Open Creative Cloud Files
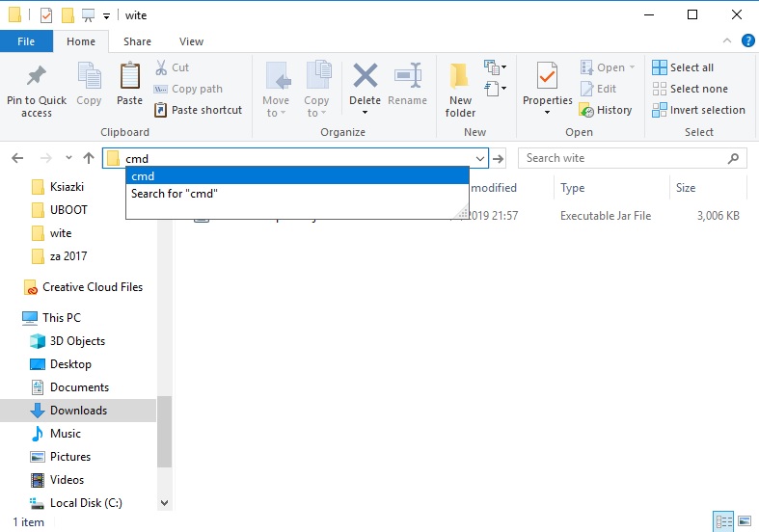 click(x=84, y=287)
